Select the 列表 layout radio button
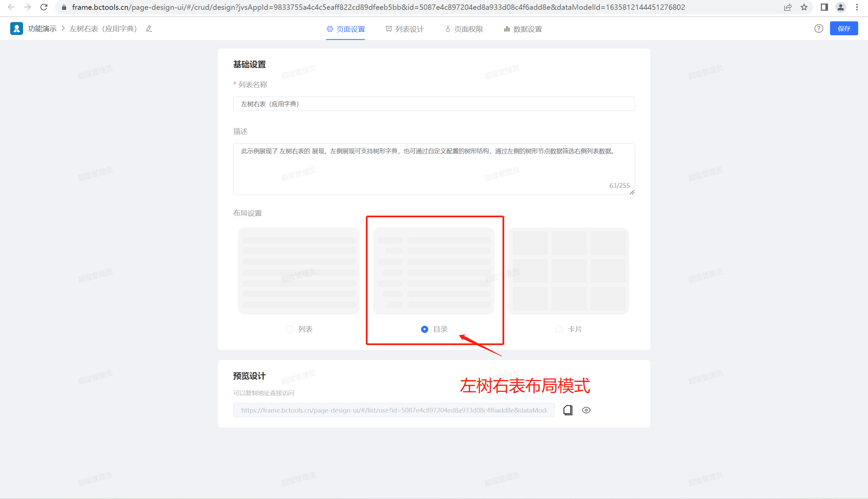The image size is (868, 499). pos(290,330)
